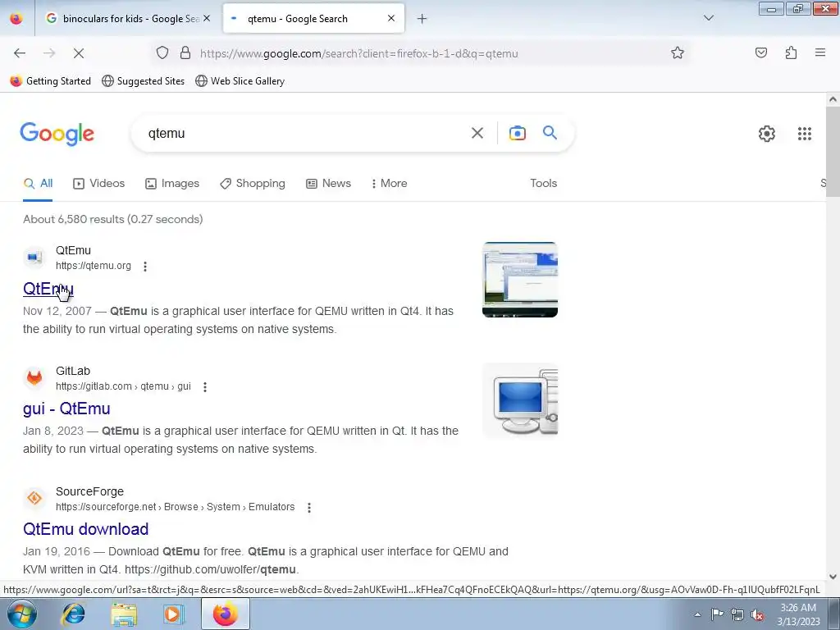Click the page scrollbar up arrow
Viewport: 840px width, 630px height.
(833, 99)
